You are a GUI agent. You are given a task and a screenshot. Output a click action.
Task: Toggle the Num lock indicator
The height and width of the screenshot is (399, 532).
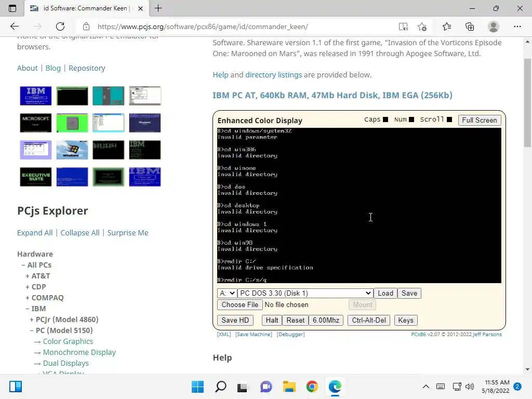411,119
